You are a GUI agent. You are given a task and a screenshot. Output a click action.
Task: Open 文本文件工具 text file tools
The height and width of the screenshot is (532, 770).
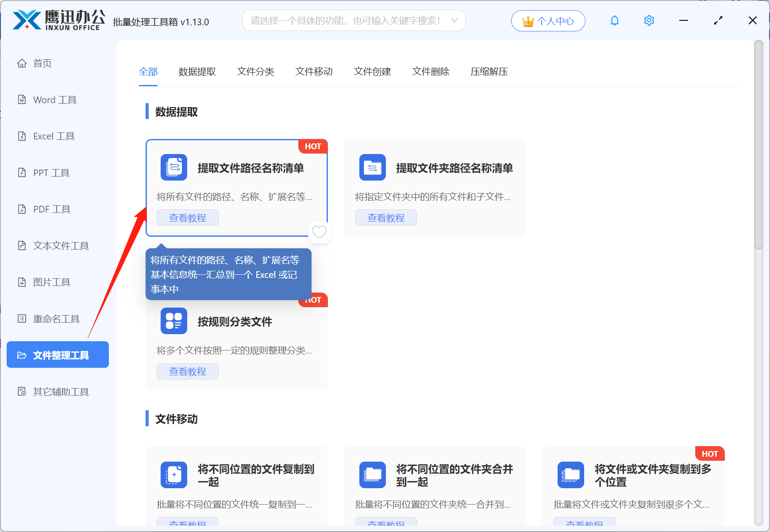point(60,245)
